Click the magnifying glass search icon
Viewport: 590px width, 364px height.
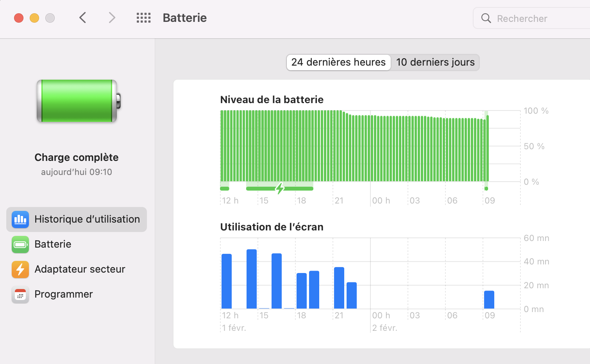[x=486, y=18]
